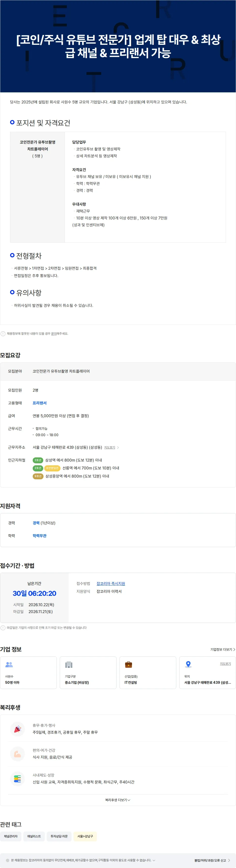This screenshot has width=236, height=868.
Task: Click the 문의 link in the notice
Action: click(x=54, y=334)
